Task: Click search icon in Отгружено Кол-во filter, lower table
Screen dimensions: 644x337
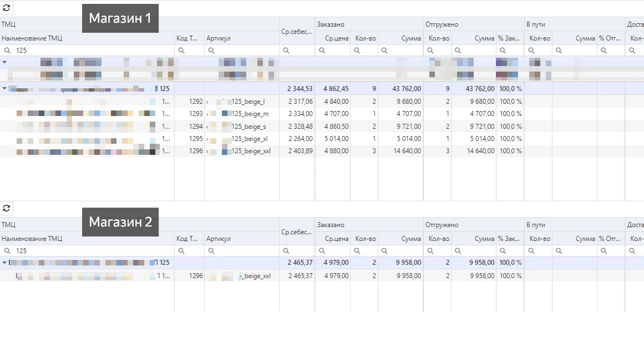Action: click(431, 251)
